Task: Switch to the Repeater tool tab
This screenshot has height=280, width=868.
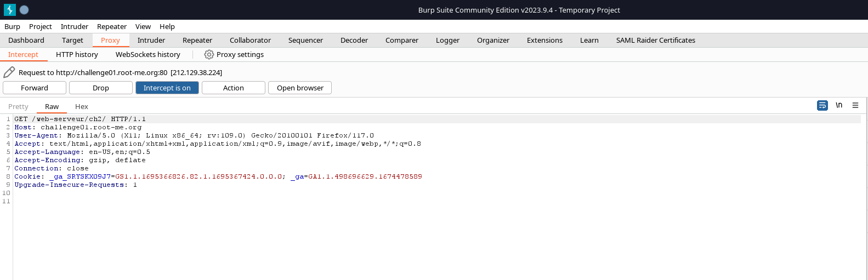Action: coord(197,40)
